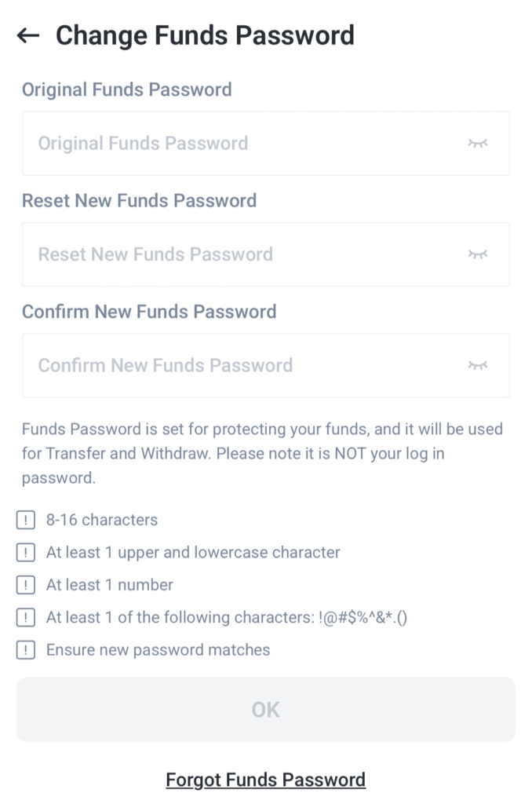This screenshot has height=804, width=532.
Task: Focus the Reset New Funds Password field
Action: tap(235, 254)
